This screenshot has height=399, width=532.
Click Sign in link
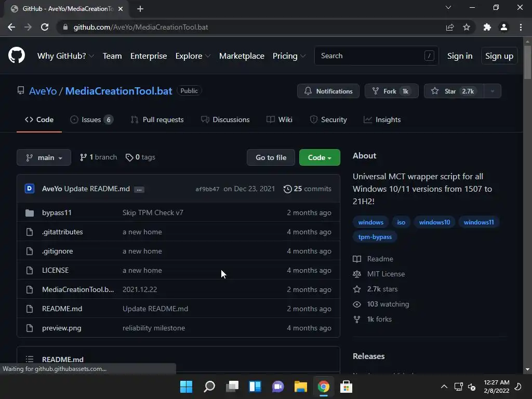[460, 56]
